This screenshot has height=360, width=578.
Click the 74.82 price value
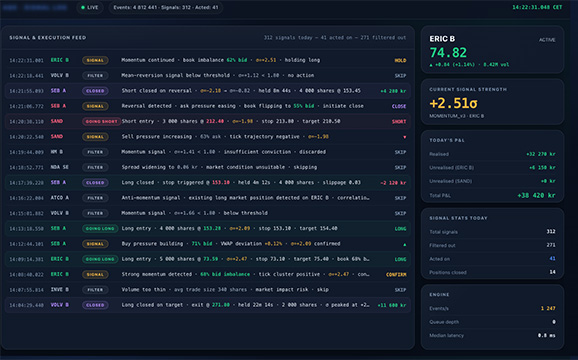[x=448, y=53]
